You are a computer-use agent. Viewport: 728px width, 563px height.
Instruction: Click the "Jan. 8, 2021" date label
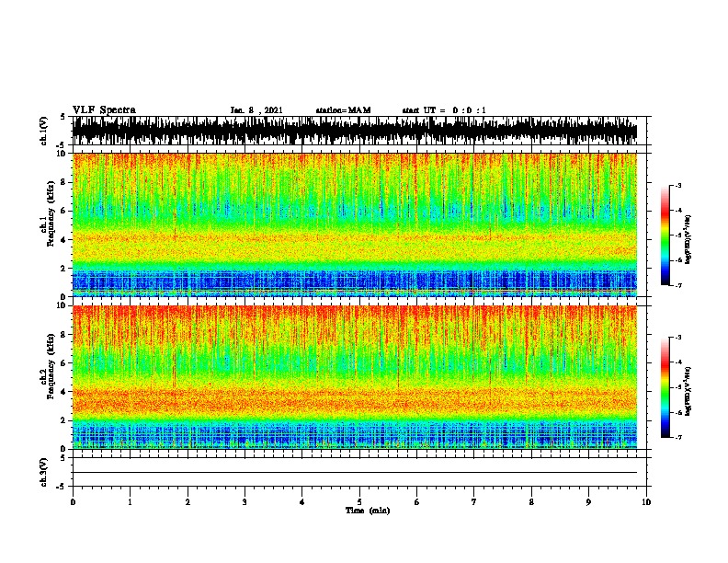tap(256, 110)
